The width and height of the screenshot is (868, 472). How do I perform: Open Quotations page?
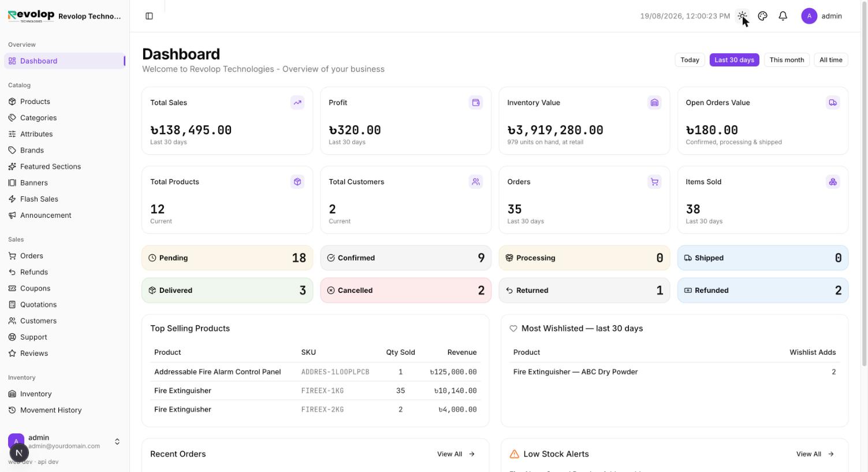pos(65,304)
